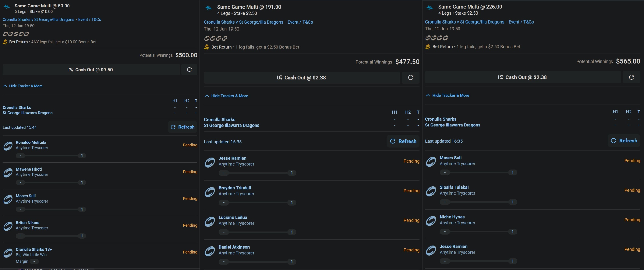Click the Mawene Hiroti leg status icon

coord(8,173)
